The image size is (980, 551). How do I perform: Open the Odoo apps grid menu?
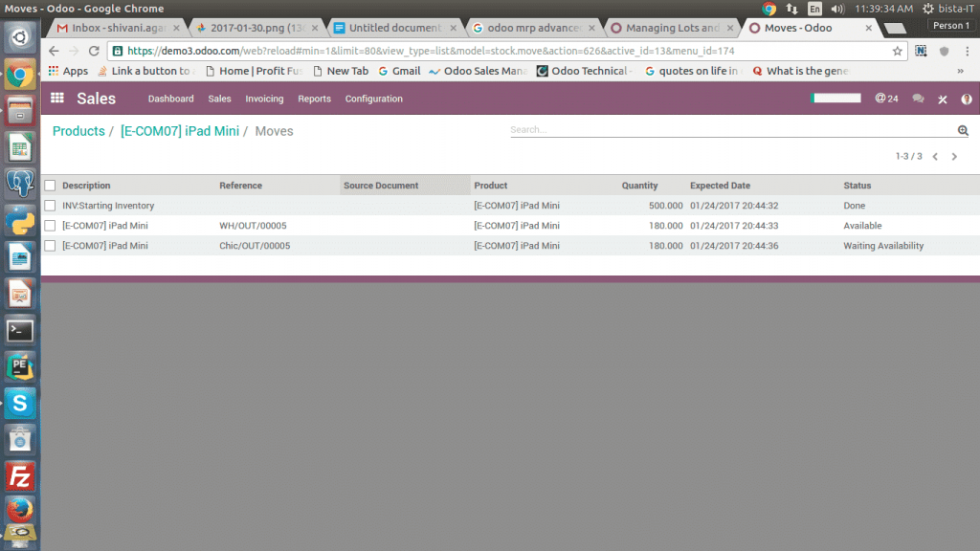tap(57, 99)
